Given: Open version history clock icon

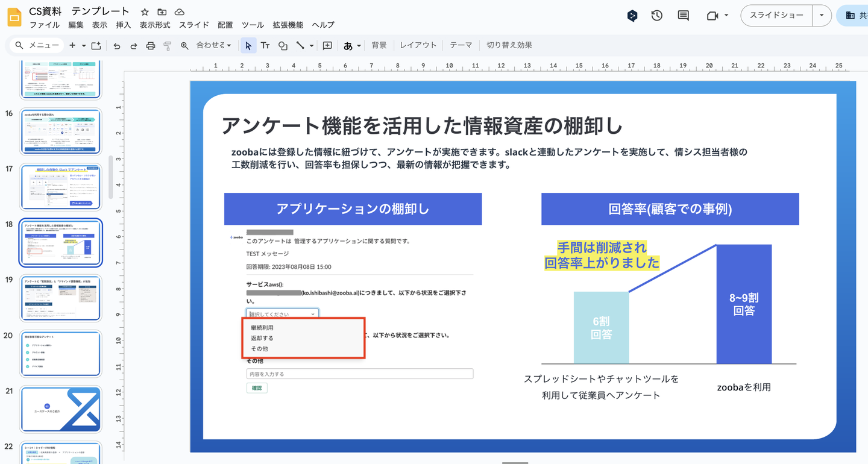Looking at the screenshot, I should (x=657, y=16).
